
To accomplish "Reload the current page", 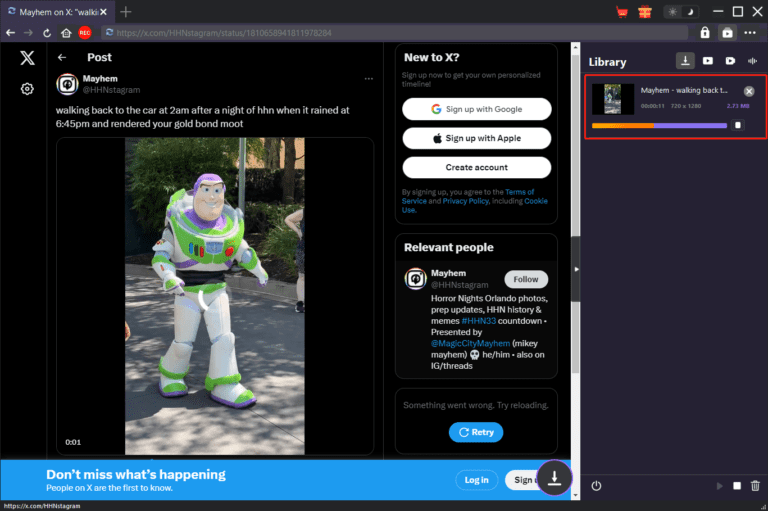I will click(x=47, y=32).
